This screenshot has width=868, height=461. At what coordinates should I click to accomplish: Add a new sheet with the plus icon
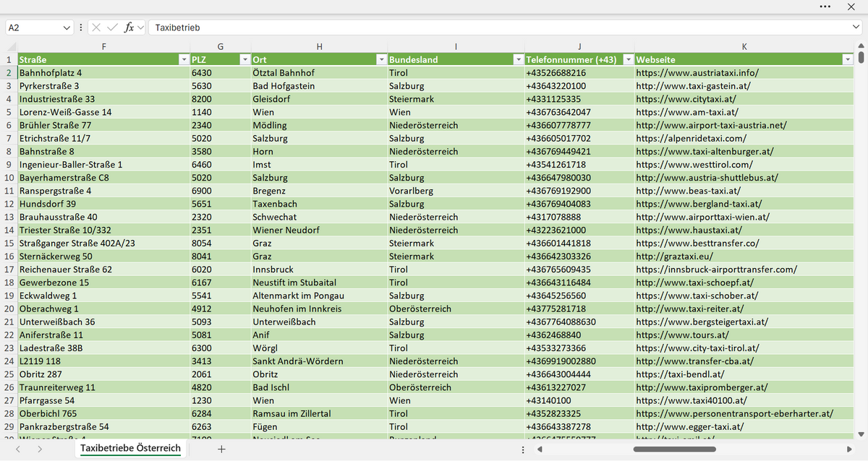click(222, 449)
